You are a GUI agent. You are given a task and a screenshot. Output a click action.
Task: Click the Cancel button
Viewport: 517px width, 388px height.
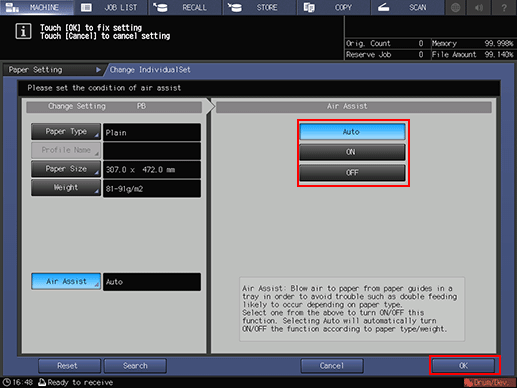pyautogui.click(x=332, y=366)
